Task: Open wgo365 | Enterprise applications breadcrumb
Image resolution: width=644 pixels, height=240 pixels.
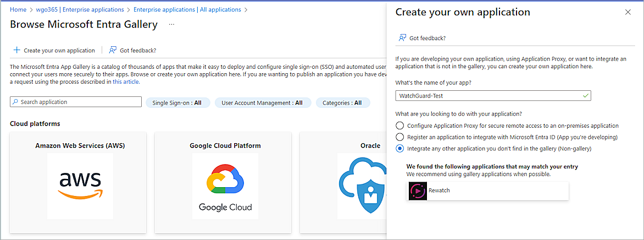Action: (x=80, y=9)
